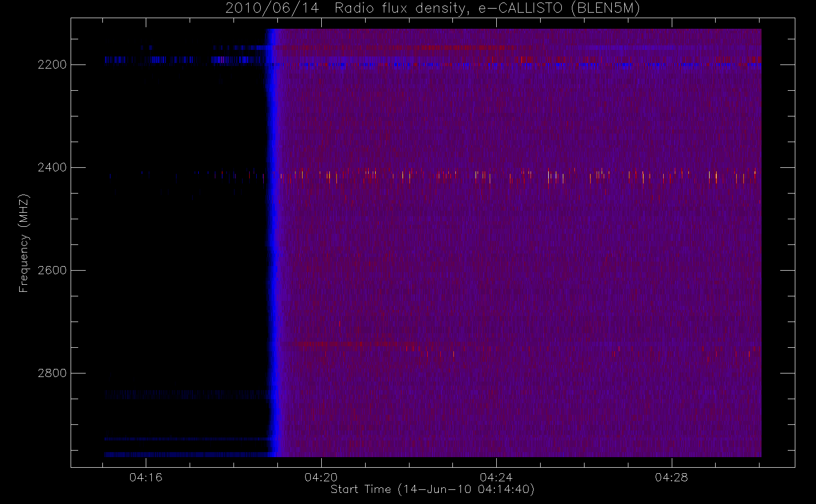Click the plot title mentioning e-CALLISTO (BLEN5M)
Screen dimensions: 816x504
click(433, 9)
